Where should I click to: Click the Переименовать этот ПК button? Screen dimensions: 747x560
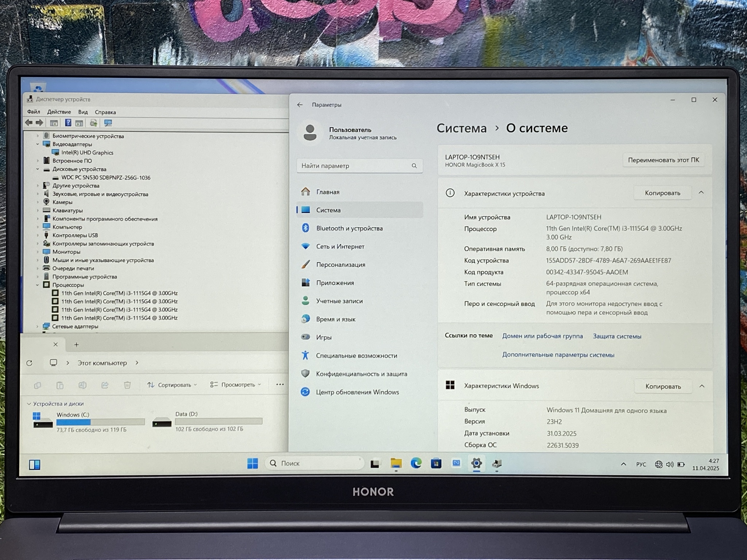[x=663, y=160]
